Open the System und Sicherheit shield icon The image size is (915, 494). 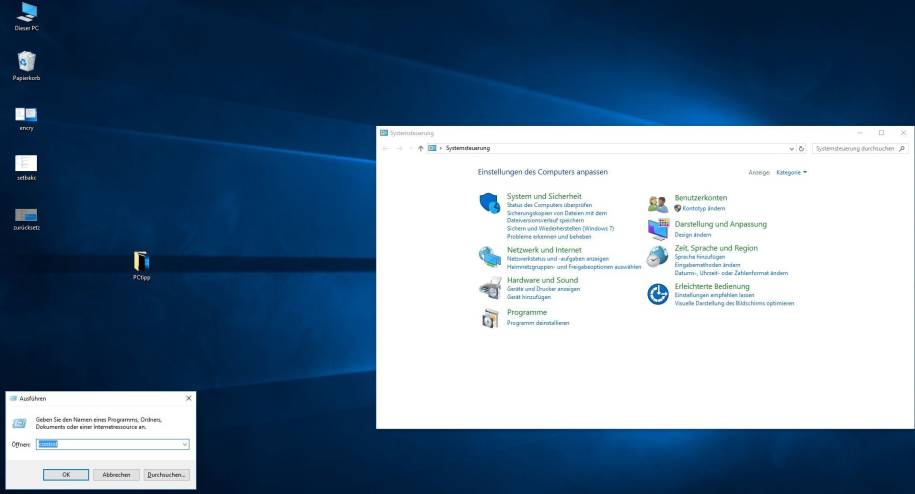(x=490, y=204)
